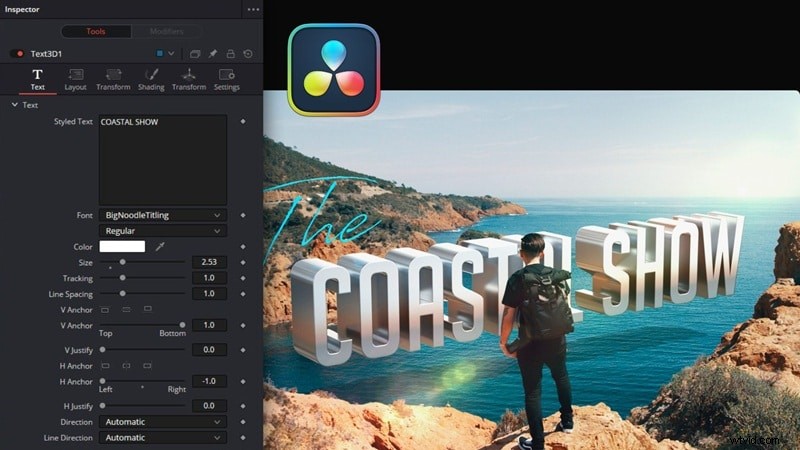This screenshot has width=800, height=450.
Task: Open the Text tab with T icon
Action: [x=38, y=80]
